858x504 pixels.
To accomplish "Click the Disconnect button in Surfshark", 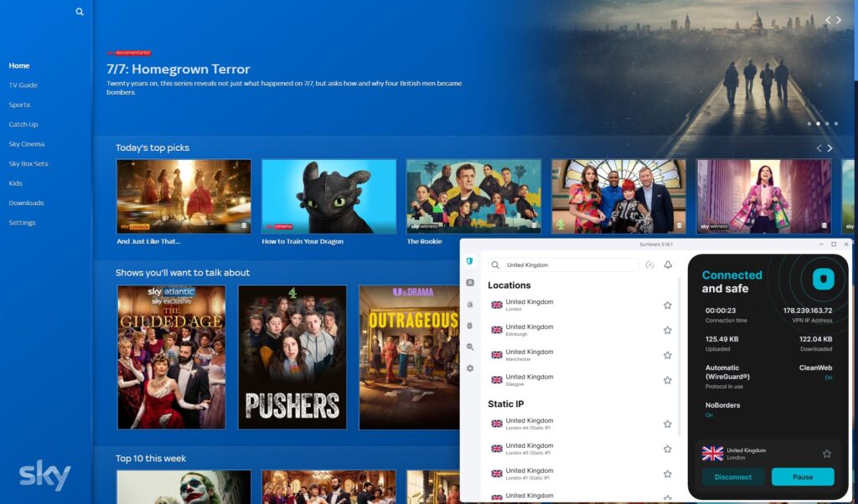I will coord(732,476).
